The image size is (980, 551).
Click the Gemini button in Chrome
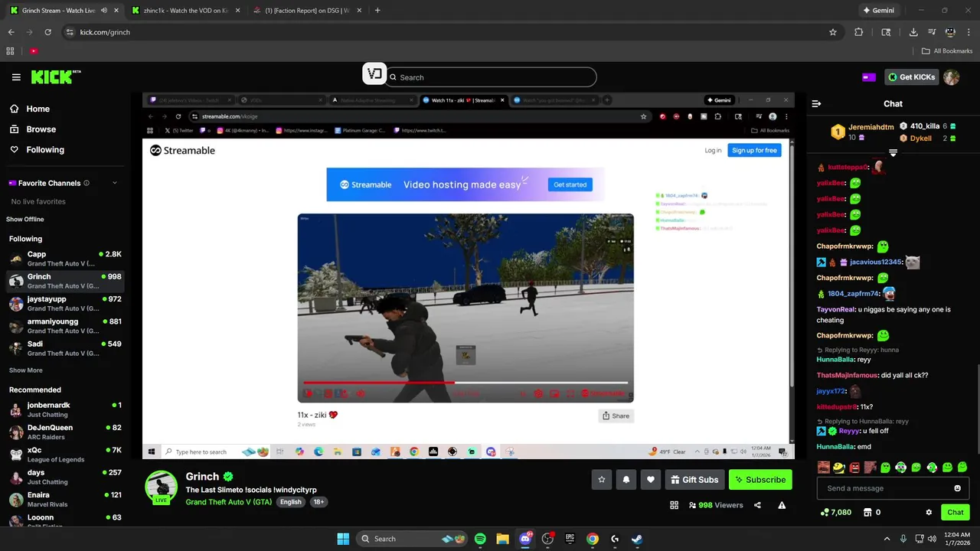pyautogui.click(x=879, y=11)
